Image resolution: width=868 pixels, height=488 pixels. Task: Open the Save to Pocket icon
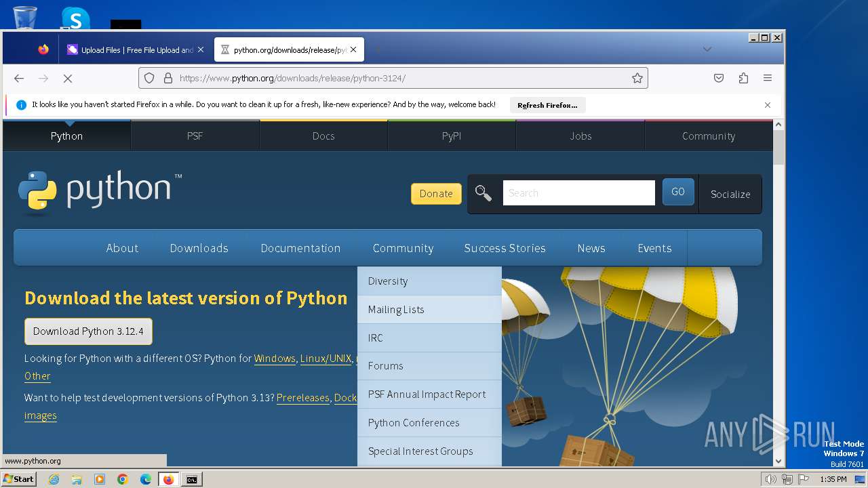coord(719,78)
